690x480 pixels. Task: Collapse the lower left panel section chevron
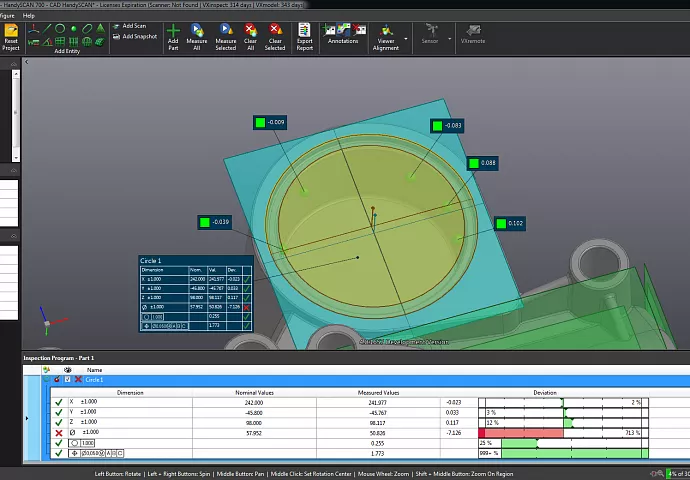click(x=14, y=236)
